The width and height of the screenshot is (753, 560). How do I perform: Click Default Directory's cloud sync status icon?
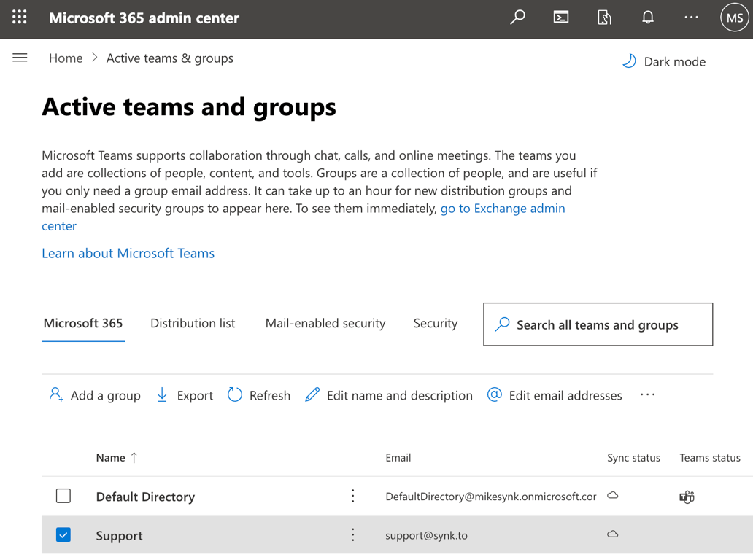(613, 495)
